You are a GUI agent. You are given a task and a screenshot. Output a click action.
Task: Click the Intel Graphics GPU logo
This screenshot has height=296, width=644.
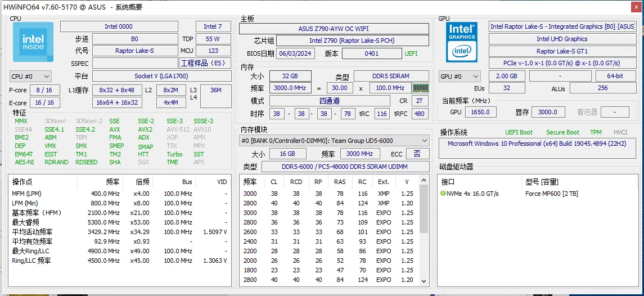coord(462,42)
